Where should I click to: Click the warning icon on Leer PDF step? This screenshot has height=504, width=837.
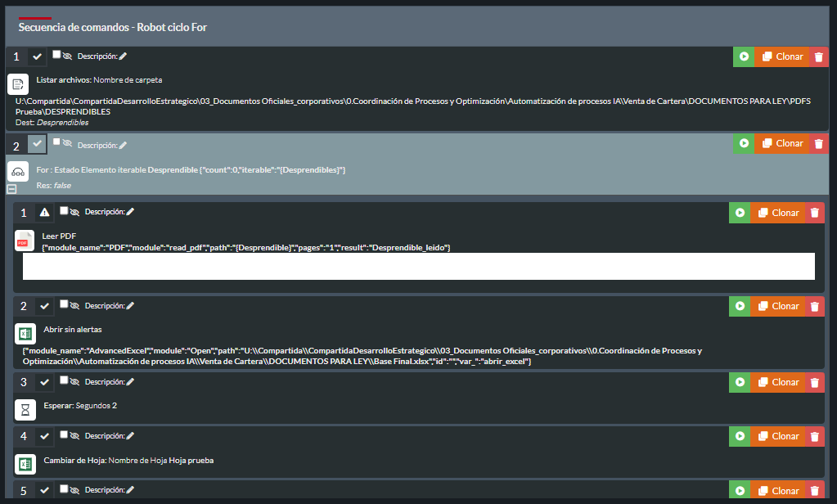click(x=45, y=213)
